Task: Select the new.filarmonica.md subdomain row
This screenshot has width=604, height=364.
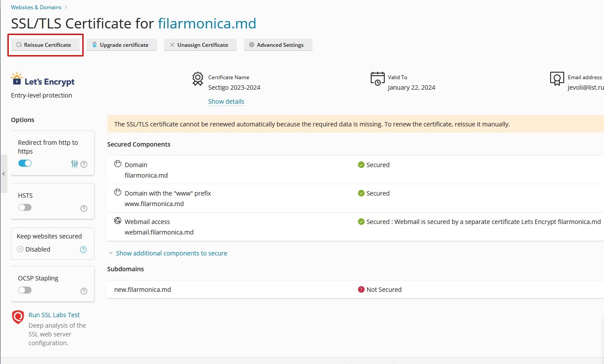Action: [x=355, y=290]
